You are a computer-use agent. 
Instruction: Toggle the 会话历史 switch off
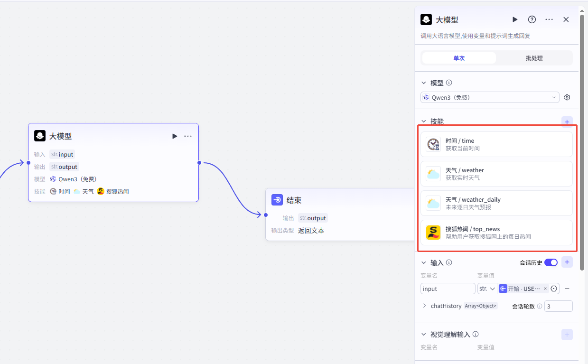click(551, 262)
